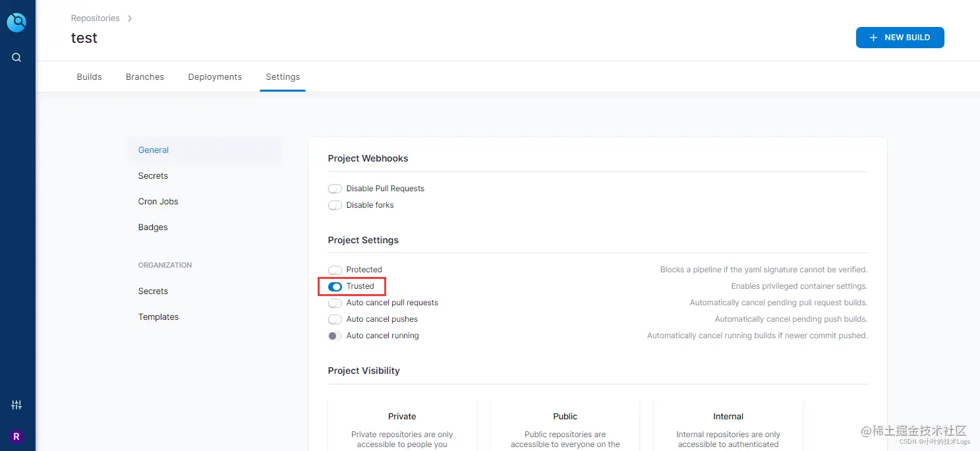
Task: Select Public project visibility card
Action: point(565,425)
